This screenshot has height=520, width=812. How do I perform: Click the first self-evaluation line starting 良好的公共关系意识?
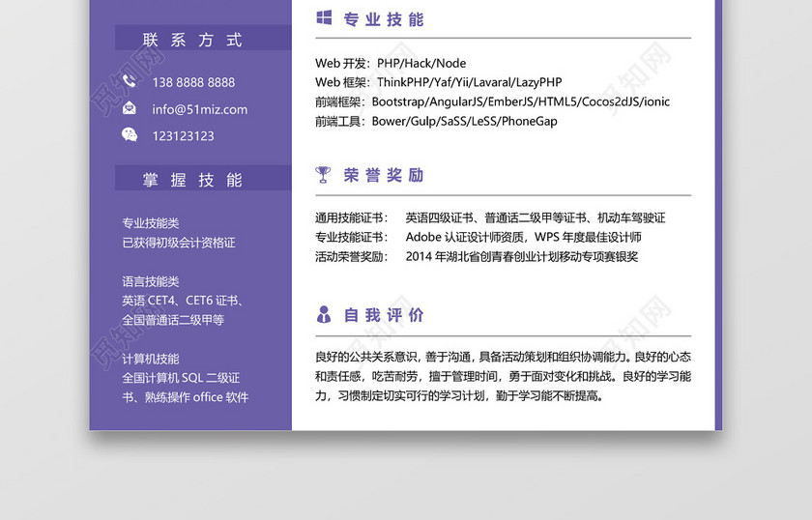pyautogui.click(x=503, y=357)
